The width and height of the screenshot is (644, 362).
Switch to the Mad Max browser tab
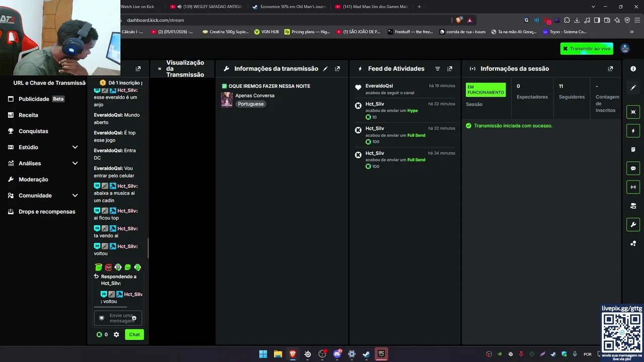[x=371, y=7]
